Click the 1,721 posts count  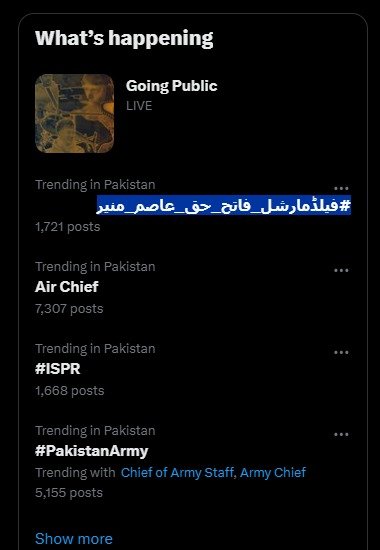click(x=68, y=227)
